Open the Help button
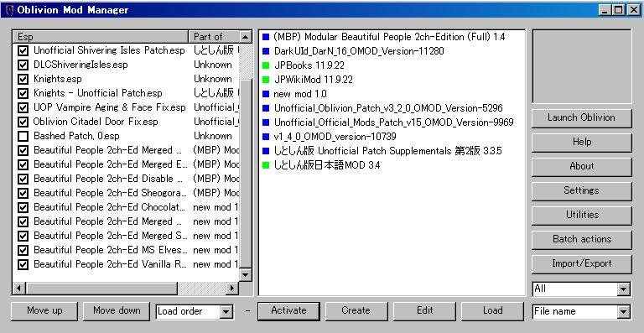Screen dimensions: 644x333 (x=582, y=143)
